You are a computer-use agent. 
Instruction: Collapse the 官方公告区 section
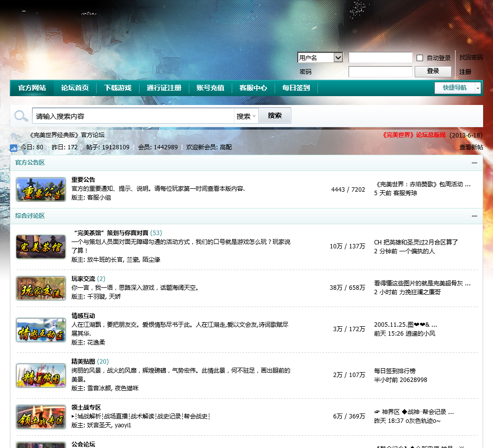pos(474,163)
